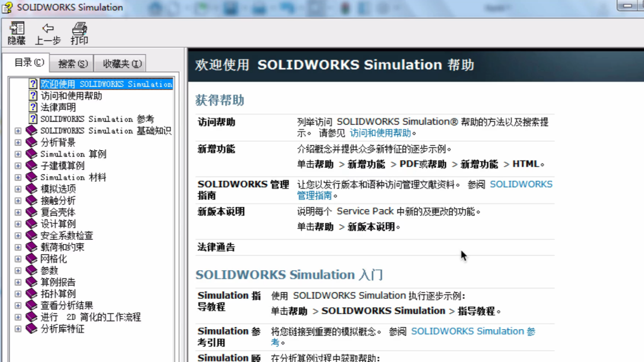The height and width of the screenshot is (362, 644).
Task: Click the book icon beside 查看分析结果
Action: pyautogui.click(x=32, y=306)
